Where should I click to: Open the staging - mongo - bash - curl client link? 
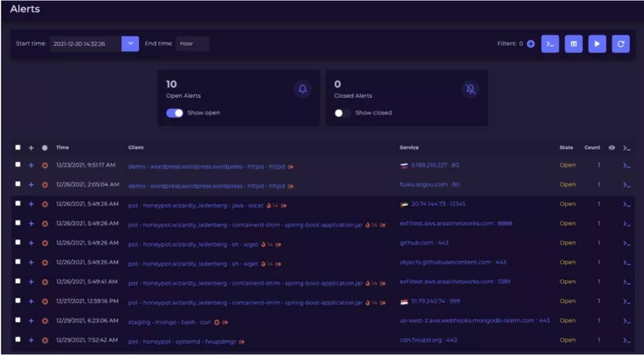[169, 322]
